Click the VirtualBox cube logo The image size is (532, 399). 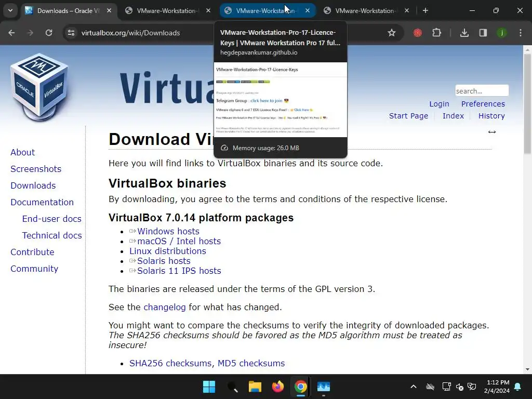[39, 87]
